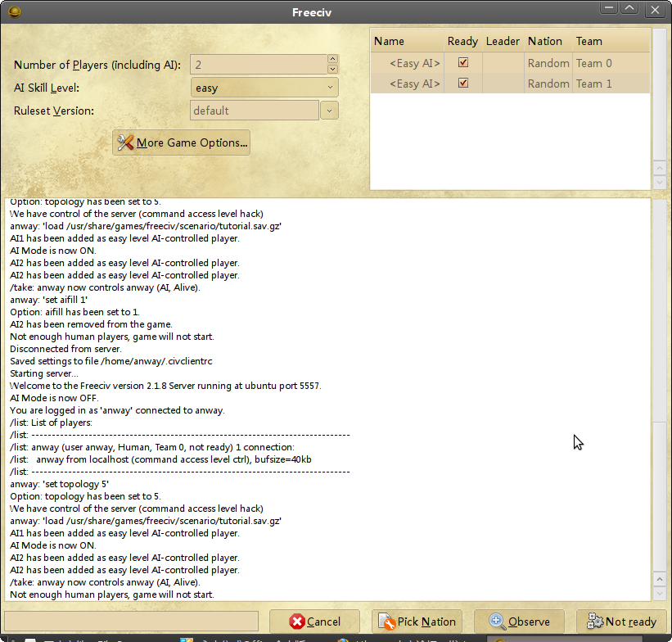Click log line 'AI Mode is now OFF.'
Image resolution: width=672 pixels, height=642 pixels.
(x=54, y=397)
